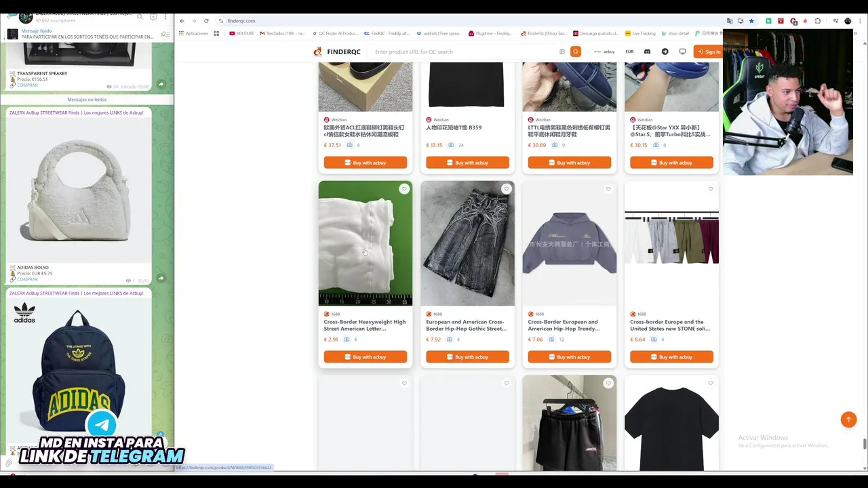868x488 pixels.
Task: Open the Plug4.me bookmark
Action: click(x=490, y=33)
